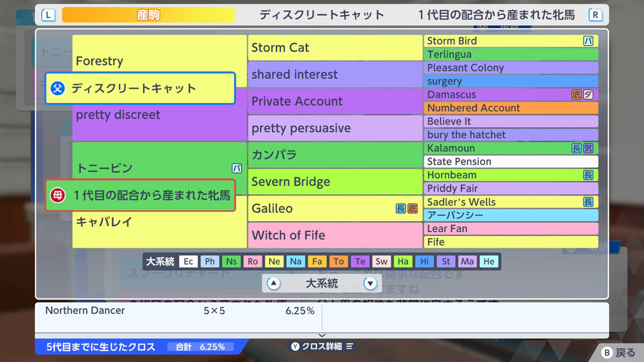
Task: Select the ディスクリートキャット sire box
Action: [x=140, y=88]
